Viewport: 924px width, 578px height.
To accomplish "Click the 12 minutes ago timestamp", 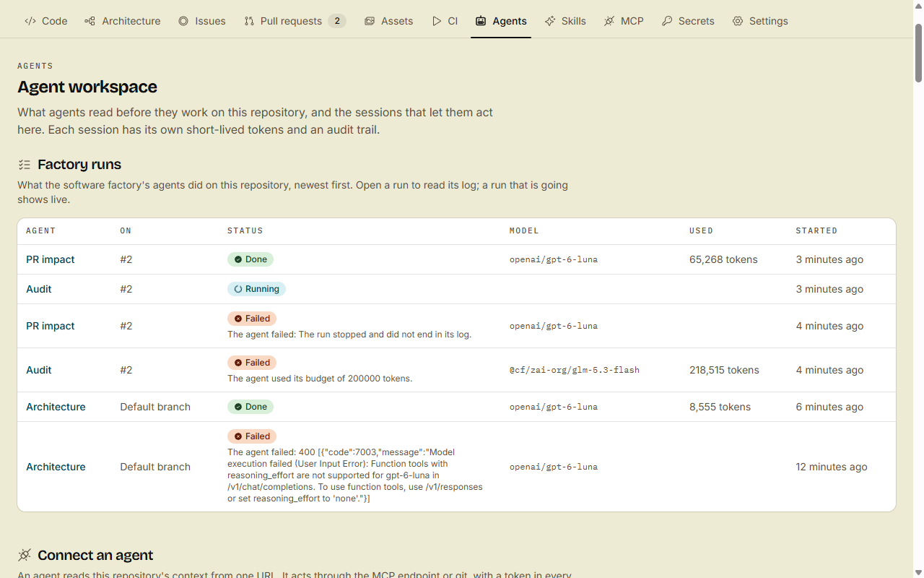I will 832,467.
